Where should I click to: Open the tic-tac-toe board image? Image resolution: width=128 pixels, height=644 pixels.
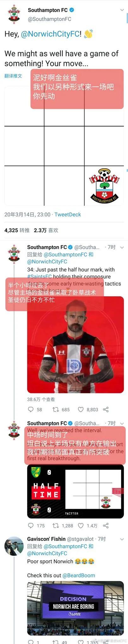point(64,146)
